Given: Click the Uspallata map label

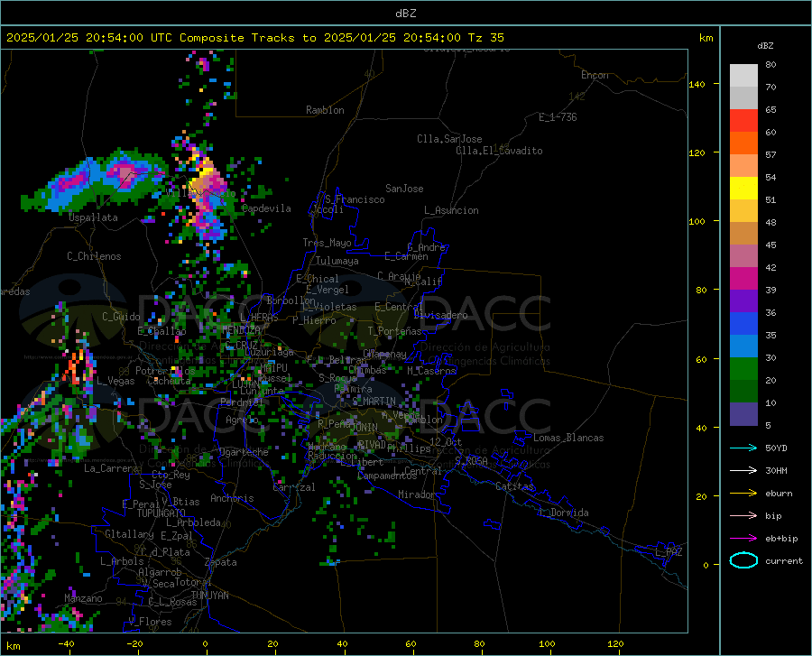Looking at the screenshot, I should 93,217.
